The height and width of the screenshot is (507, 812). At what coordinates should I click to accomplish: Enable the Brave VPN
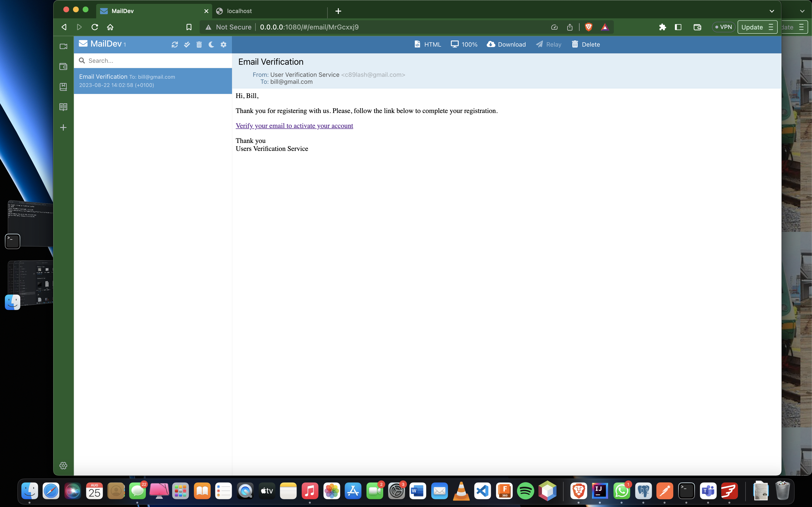click(723, 27)
